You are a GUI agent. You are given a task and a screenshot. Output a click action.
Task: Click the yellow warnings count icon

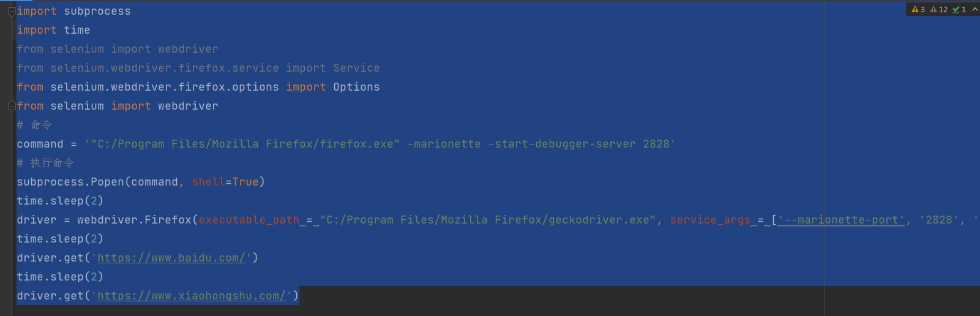point(915,9)
